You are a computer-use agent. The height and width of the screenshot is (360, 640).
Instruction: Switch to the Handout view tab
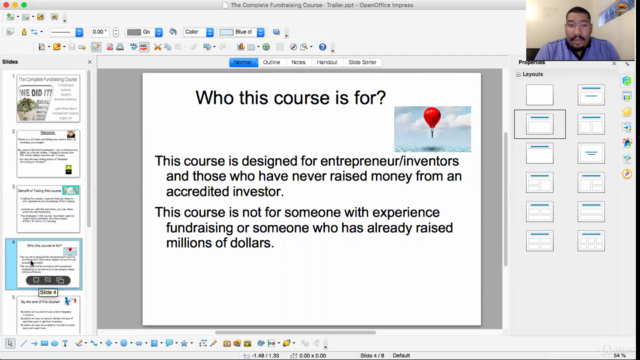click(327, 62)
